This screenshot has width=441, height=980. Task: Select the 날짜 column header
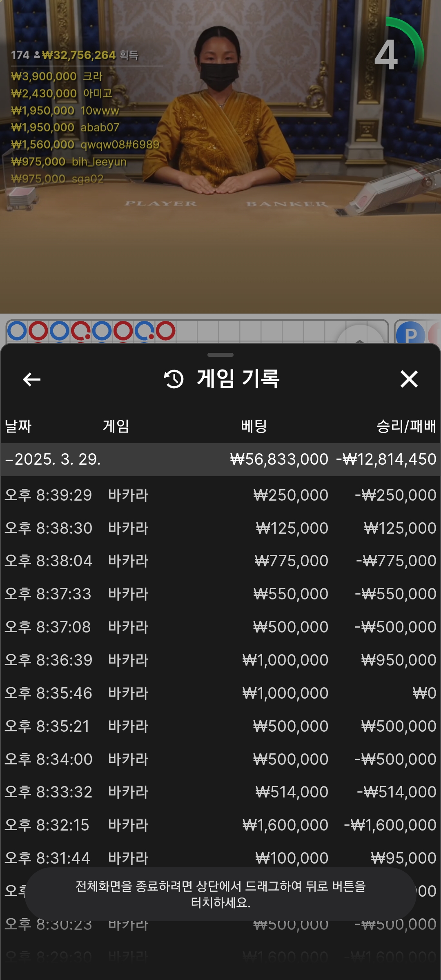click(18, 426)
